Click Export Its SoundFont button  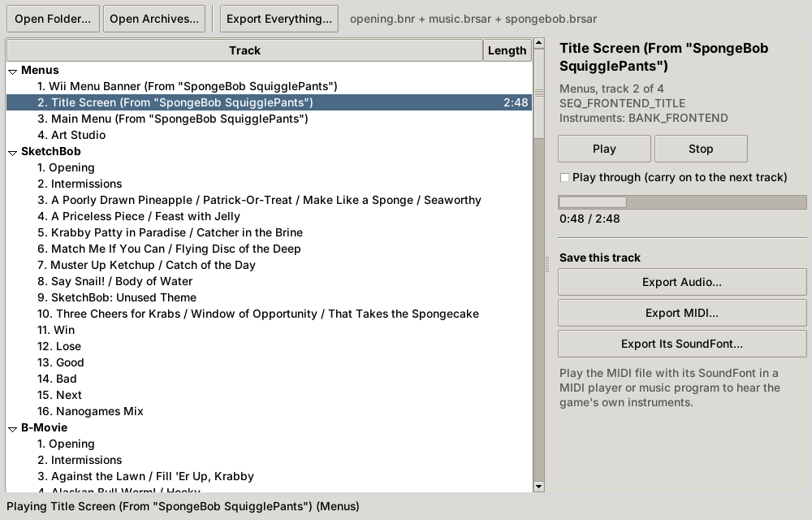click(x=682, y=344)
